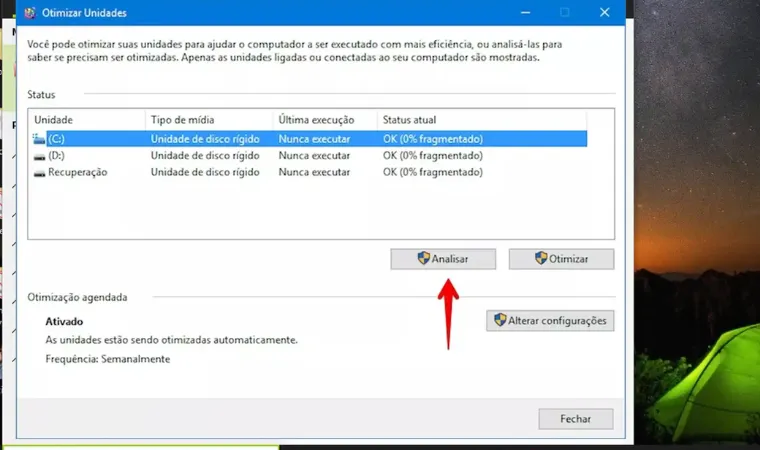This screenshot has width=760, height=450.
Task: Open Alterar configurações
Action: (550, 321)
